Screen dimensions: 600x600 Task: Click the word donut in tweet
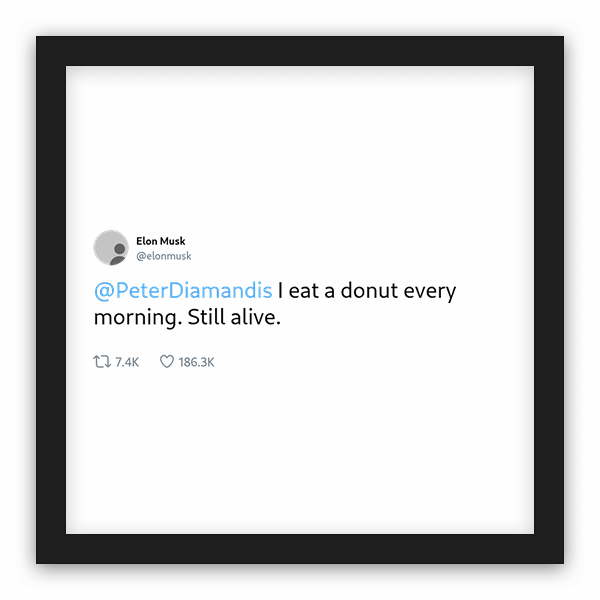coord(369,290)
